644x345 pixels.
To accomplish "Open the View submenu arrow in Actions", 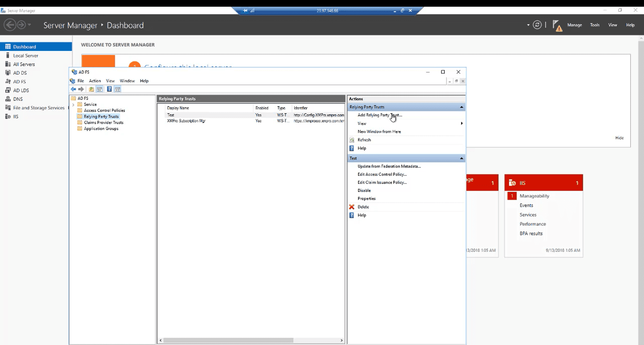I will [462, 124].
